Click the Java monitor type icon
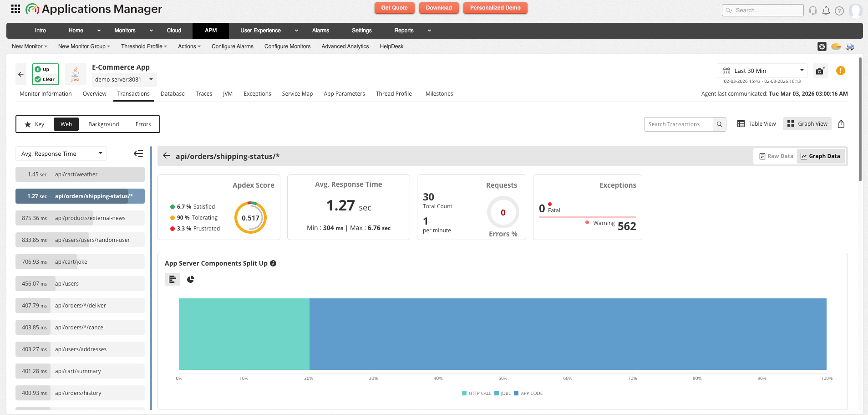Screen dimensions: 868x415 tap(76, 74)
